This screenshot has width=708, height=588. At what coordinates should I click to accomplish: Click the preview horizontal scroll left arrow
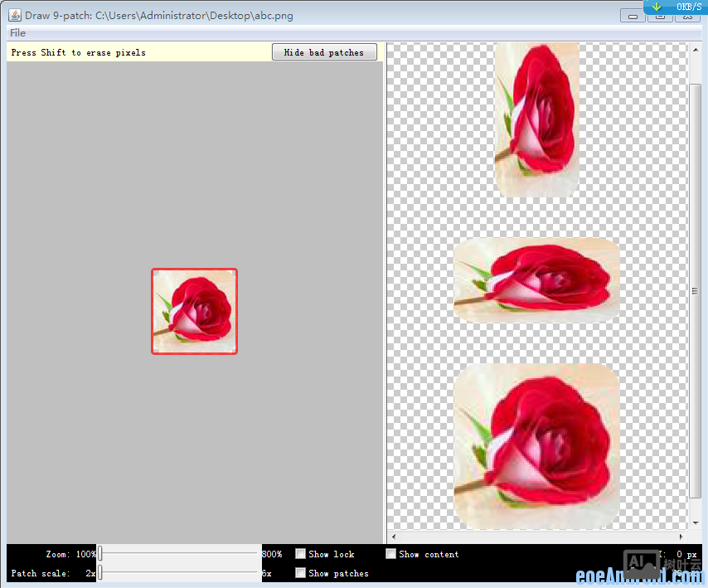[394, 537]
